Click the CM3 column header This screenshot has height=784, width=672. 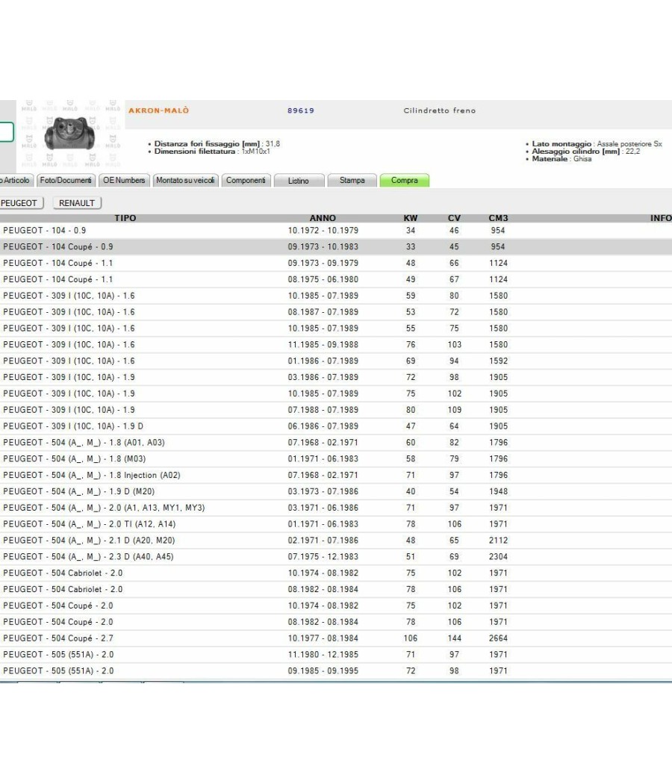pyautogui.click(x=498, y=218)
